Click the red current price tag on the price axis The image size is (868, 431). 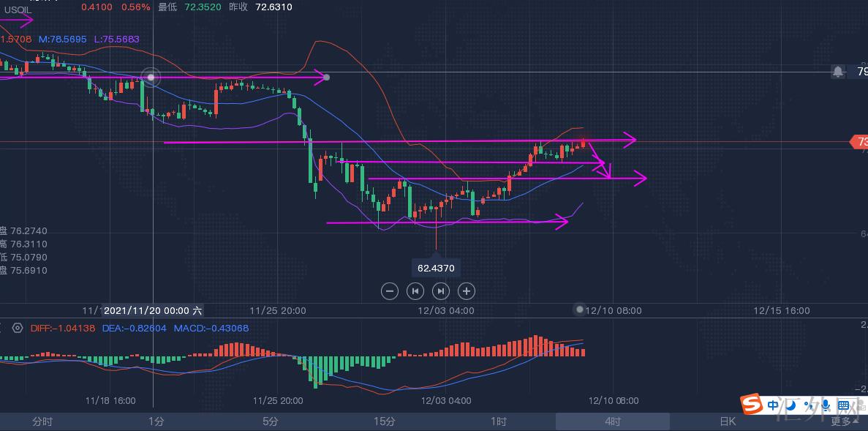coord(858,142)
